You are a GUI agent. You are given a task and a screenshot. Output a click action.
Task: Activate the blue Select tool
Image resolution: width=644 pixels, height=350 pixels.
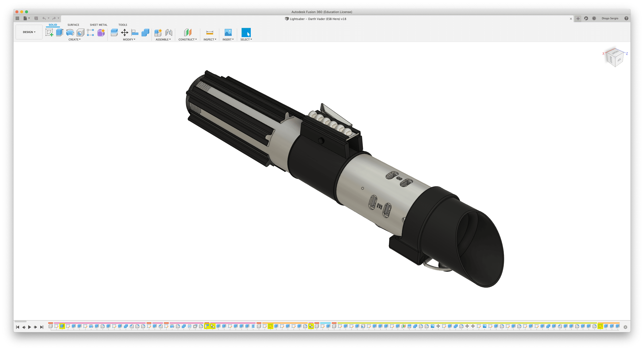coord(246,33)
